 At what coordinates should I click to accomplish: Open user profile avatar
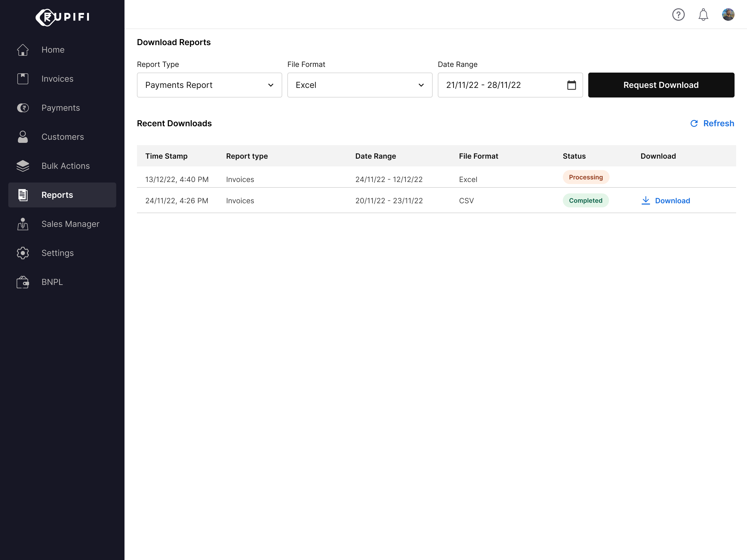[x=728, y=15]
